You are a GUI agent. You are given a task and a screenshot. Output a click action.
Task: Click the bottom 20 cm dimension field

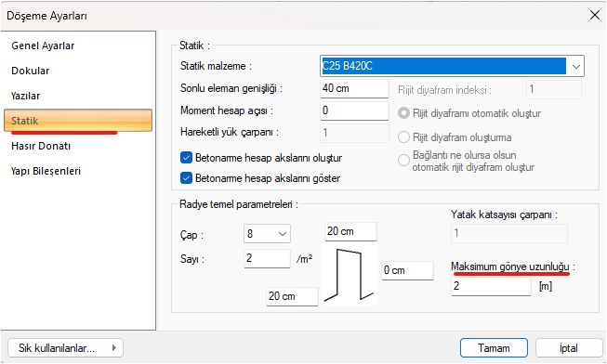tap(292, 296)
